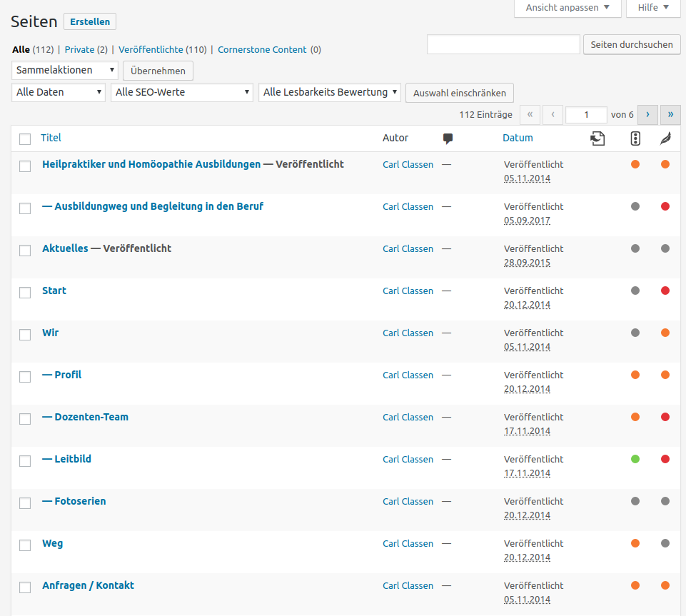Click the Erstellen button

tap(90, 22)
